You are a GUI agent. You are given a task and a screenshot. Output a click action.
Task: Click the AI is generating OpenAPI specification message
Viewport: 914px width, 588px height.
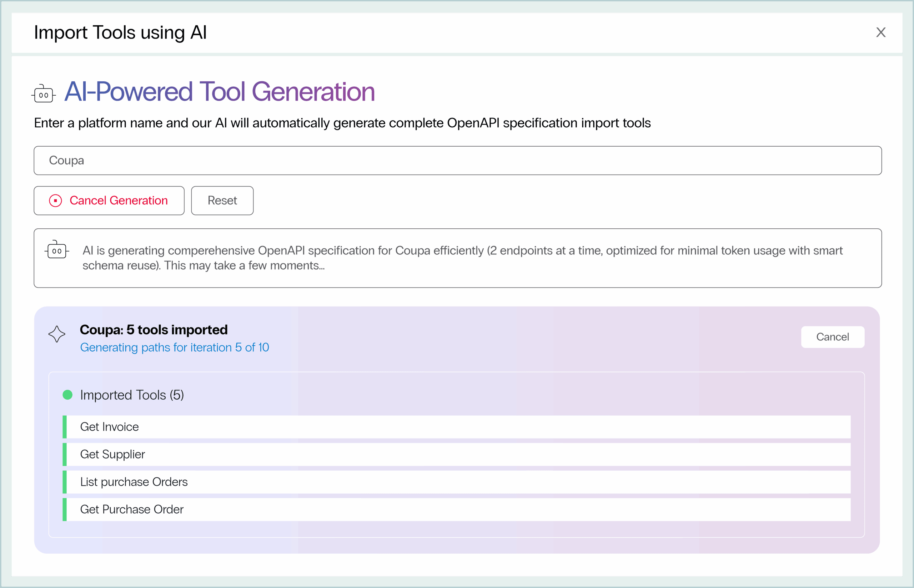click(463, 258)
